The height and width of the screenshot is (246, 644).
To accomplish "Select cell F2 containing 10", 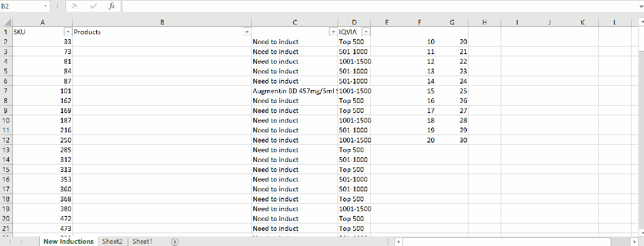I will (420, 42).
